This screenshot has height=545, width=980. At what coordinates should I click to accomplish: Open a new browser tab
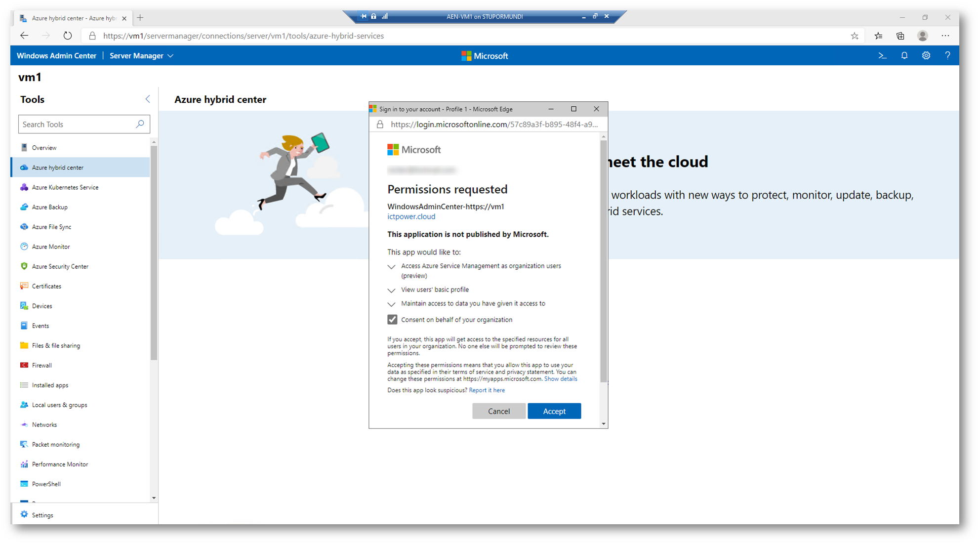click(x=140, y=18)
